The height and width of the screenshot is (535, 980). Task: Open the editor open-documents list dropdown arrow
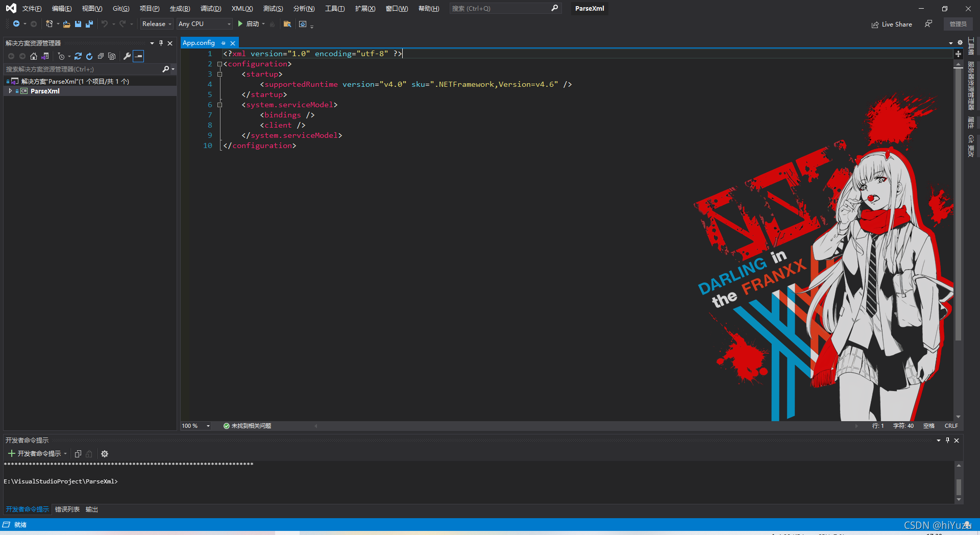[951, 43]
